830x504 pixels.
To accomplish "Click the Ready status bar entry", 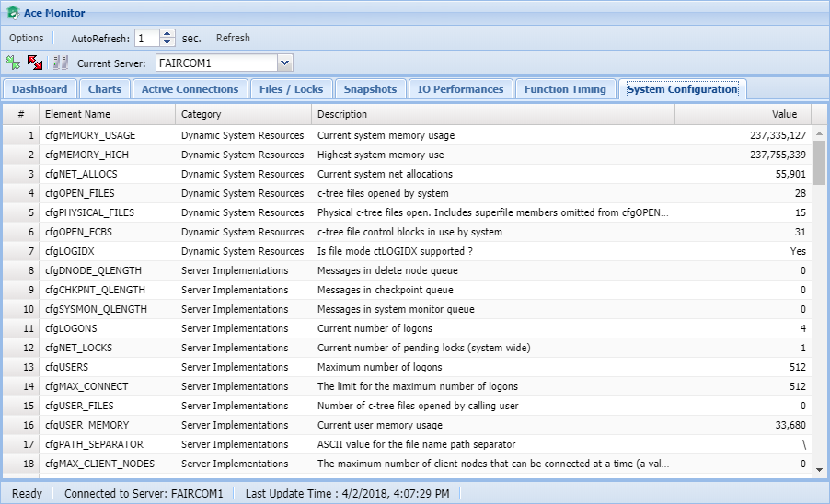I will click(x=27, y=493).
